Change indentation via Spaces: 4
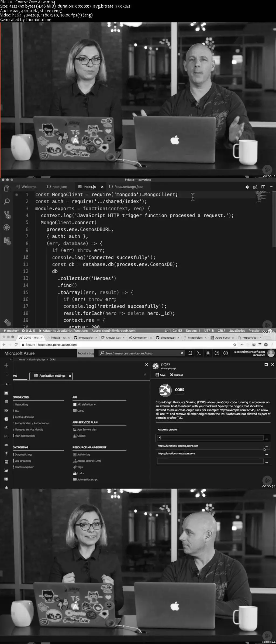 click(x=193, y=330)
